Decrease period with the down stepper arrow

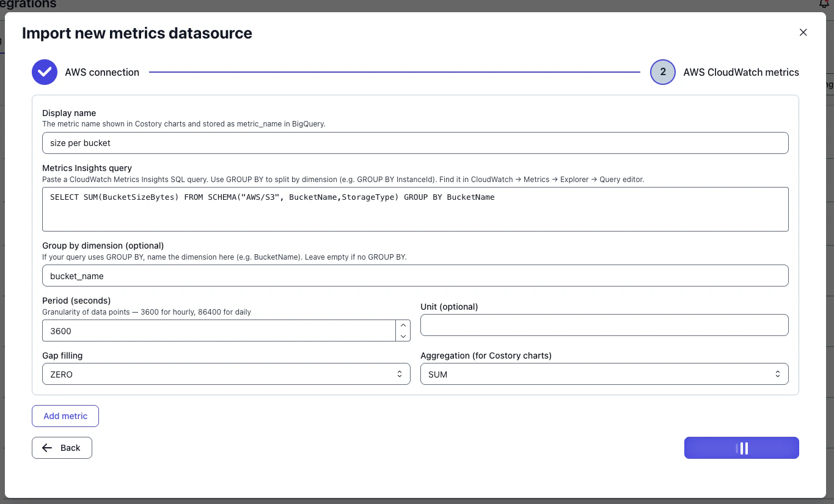coord(403,336)
